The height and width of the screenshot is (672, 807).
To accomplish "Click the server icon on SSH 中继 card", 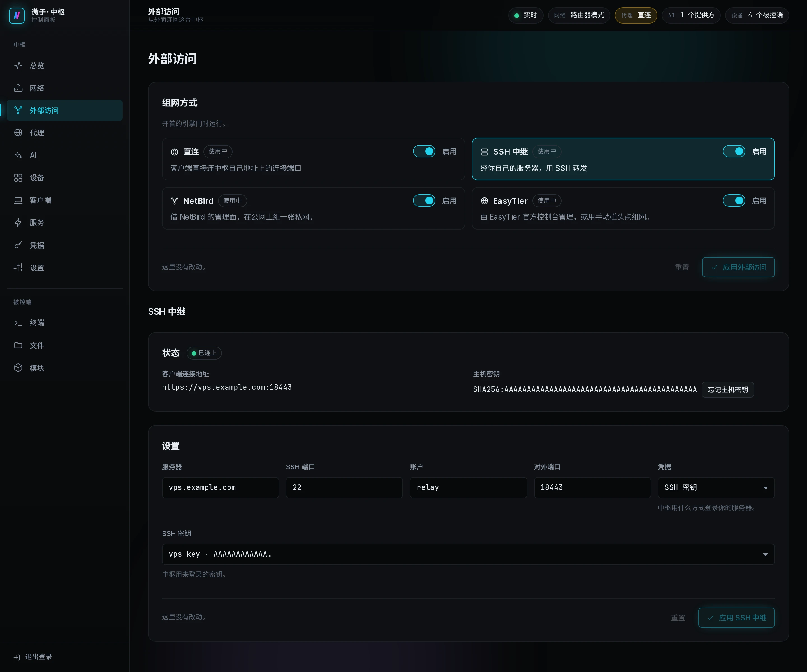I will 484,152.
